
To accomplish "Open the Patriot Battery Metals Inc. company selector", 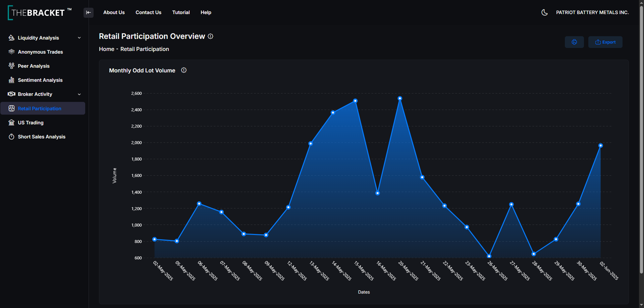I will click(592, 12).
